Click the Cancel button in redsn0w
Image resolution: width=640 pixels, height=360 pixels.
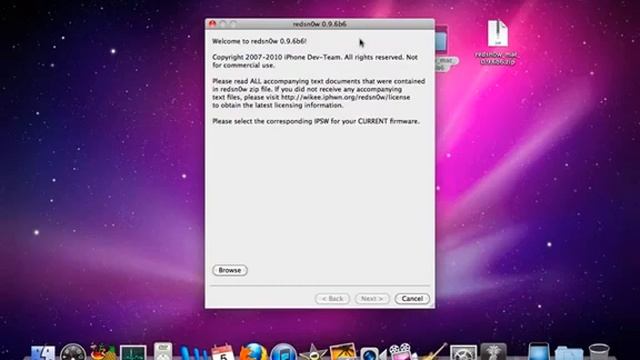click(x=412, y=299)
